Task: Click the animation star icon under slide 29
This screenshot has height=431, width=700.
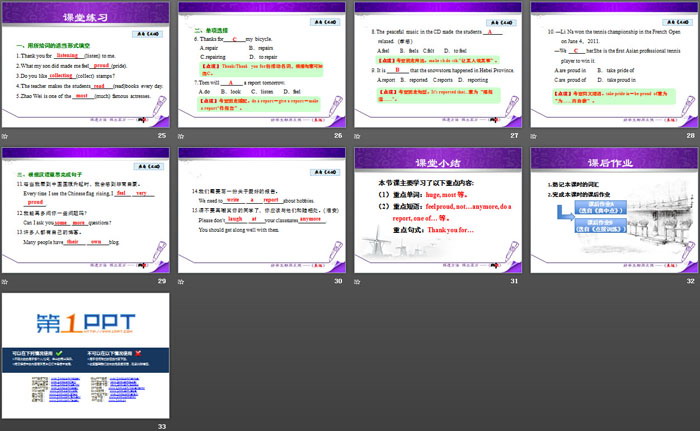Action: point(6,282)
